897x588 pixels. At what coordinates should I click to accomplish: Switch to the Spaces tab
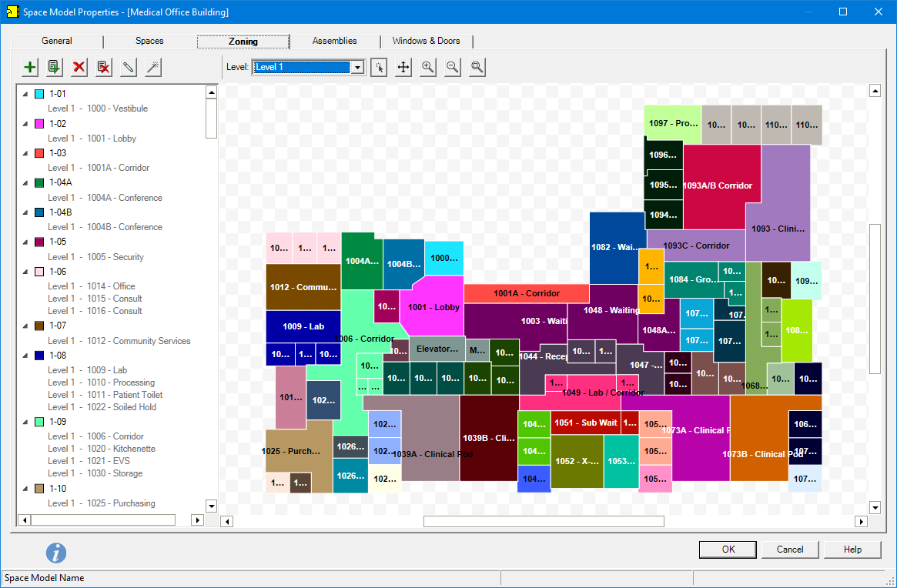(x=149, y=42)
